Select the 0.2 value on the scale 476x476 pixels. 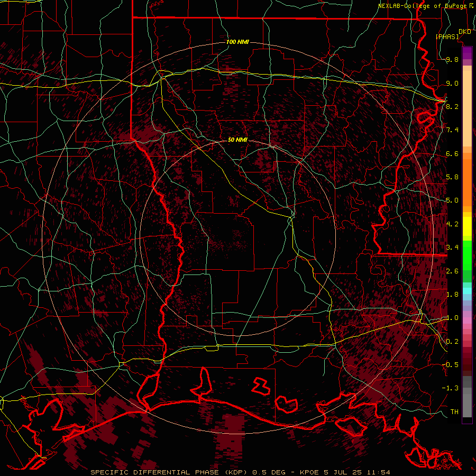[452, 342]
